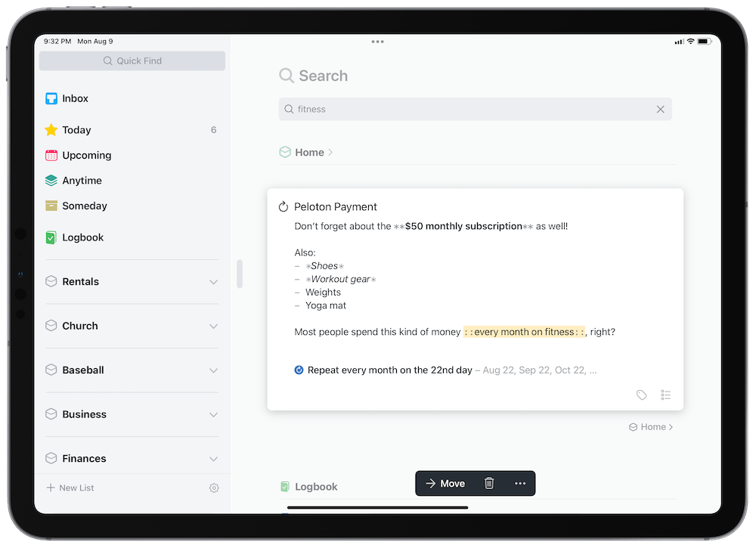
Task: Click the yellow Today star icon
Action: click(51, 130)
